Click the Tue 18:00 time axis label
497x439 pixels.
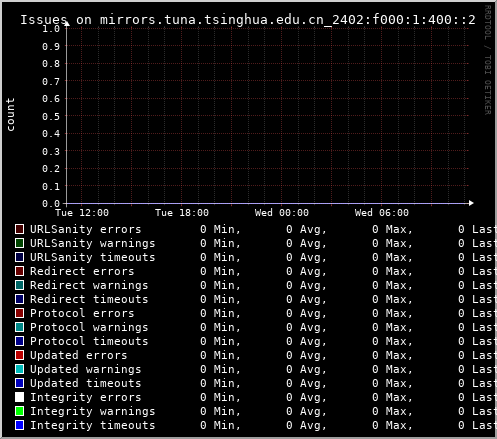coord(182,213)
